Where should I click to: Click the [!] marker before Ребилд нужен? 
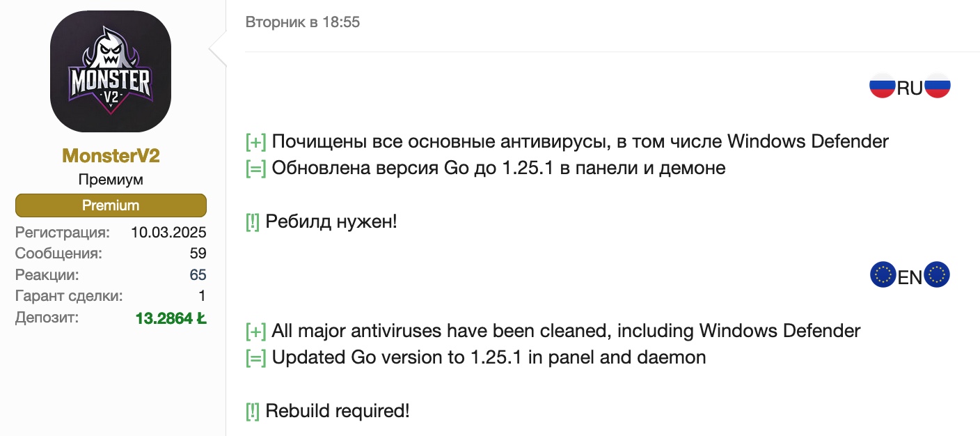pyautogui.click(x=253, y=223)
